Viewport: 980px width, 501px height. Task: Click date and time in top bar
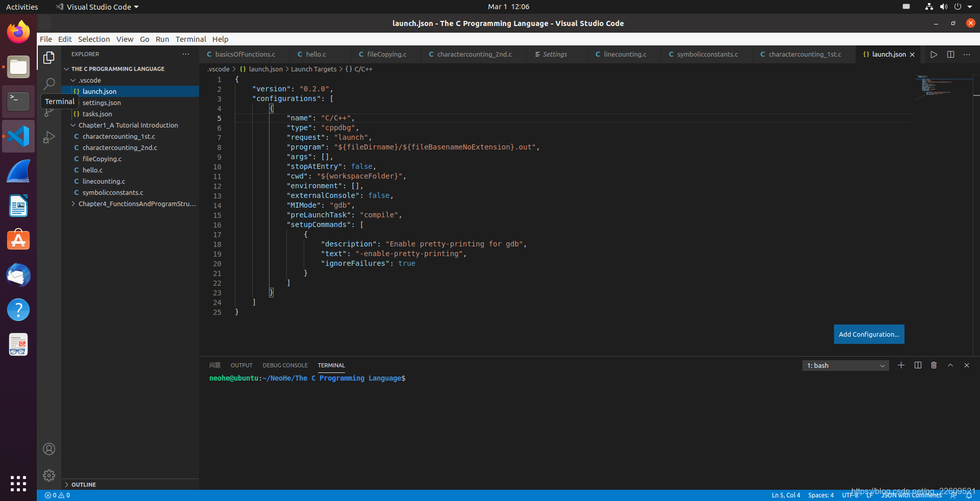click(x=508, y=7)
